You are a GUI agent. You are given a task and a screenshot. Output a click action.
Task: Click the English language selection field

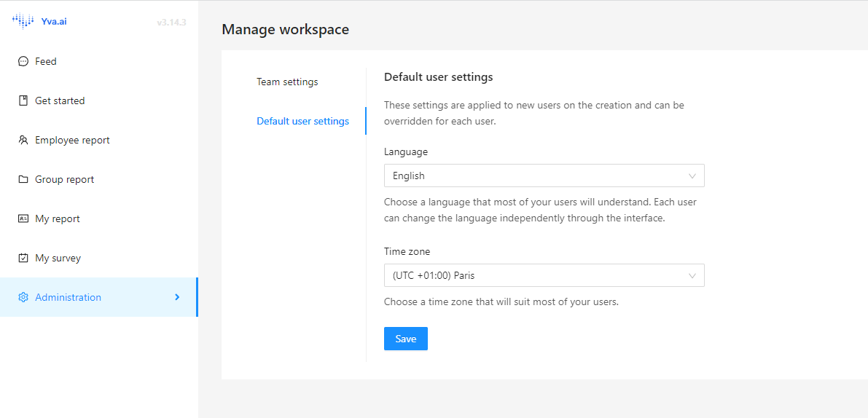point(544,176)
